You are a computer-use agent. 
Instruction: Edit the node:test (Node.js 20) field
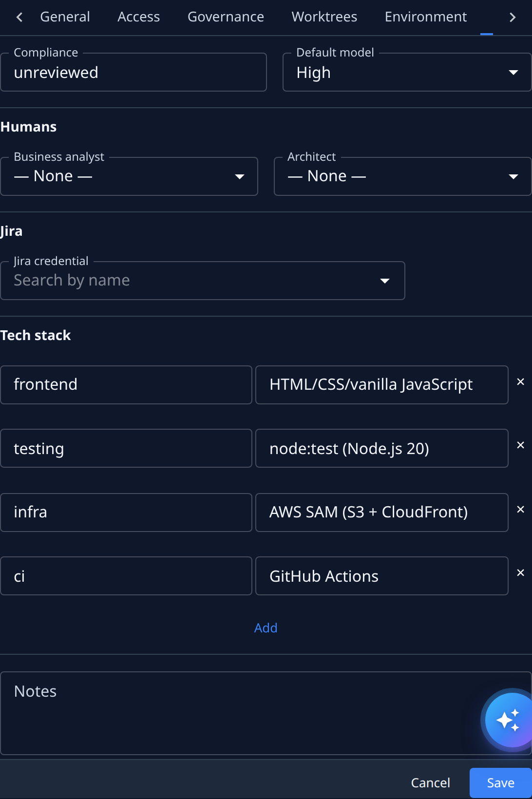tap(382, 448)
